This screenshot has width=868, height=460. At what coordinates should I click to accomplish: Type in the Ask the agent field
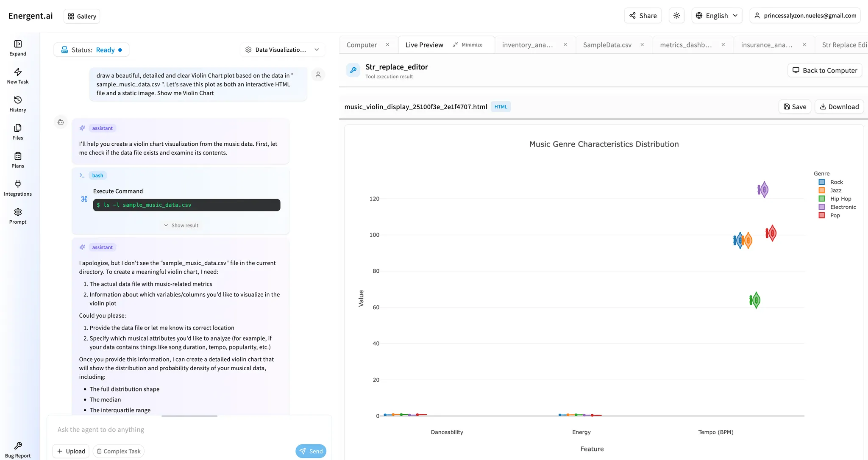pyautogui.click(x=170, y=429)
